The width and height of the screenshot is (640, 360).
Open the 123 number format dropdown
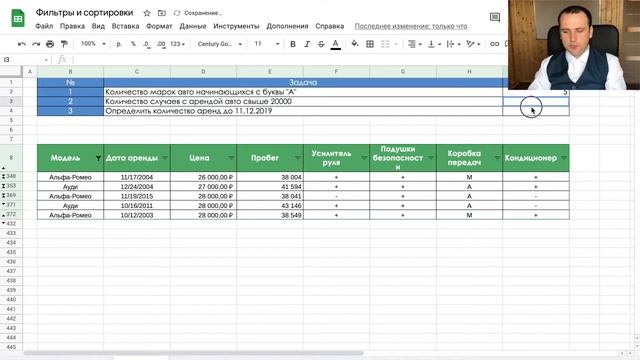pos(178,44)
